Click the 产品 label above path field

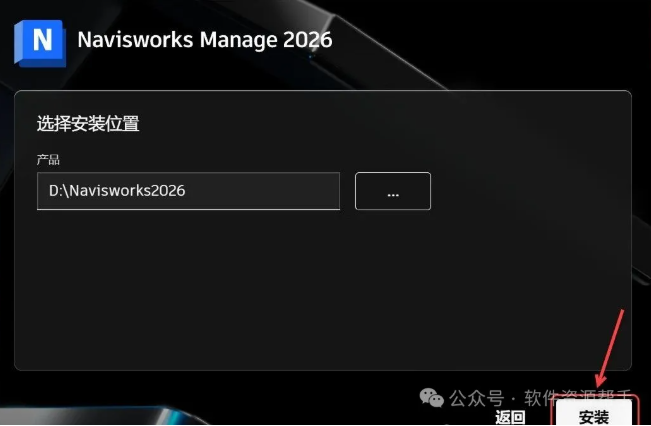pos(48,159)
